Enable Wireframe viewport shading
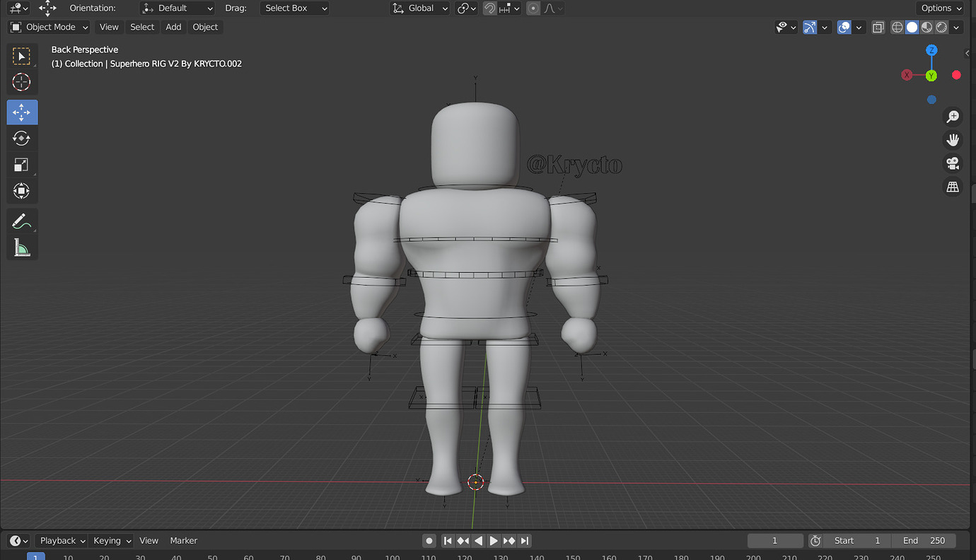 coord(897,27)
